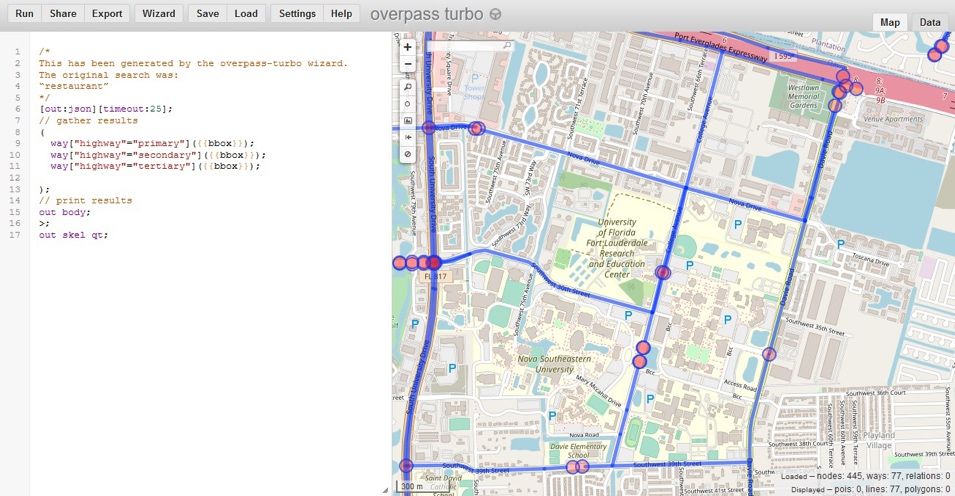Zoom out of the map

(x=408, y=64)
